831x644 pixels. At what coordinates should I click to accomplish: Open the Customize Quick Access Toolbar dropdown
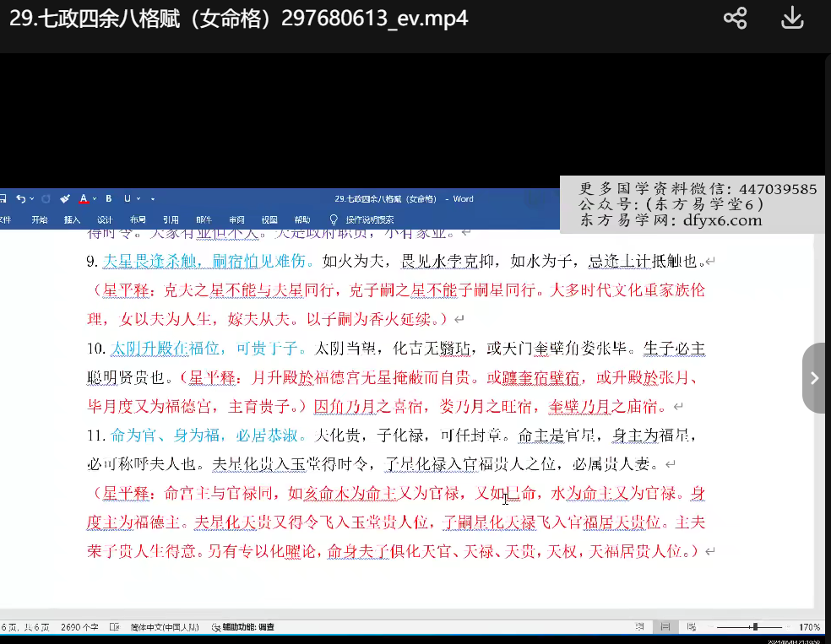coord(153,200)
